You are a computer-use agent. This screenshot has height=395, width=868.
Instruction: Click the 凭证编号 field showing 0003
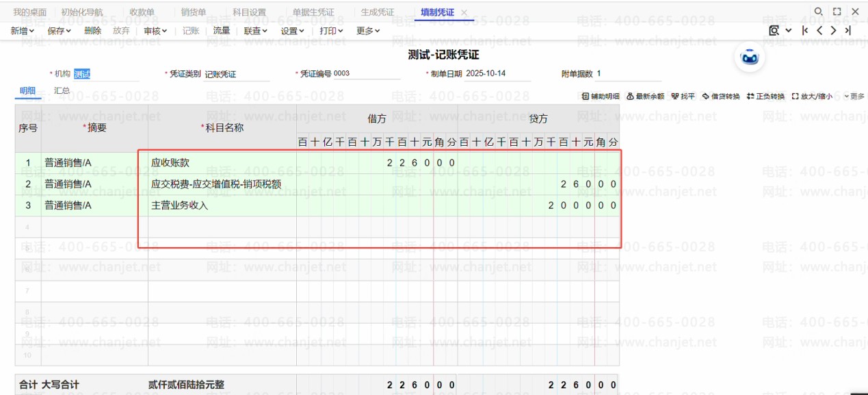tap(367, 74)
